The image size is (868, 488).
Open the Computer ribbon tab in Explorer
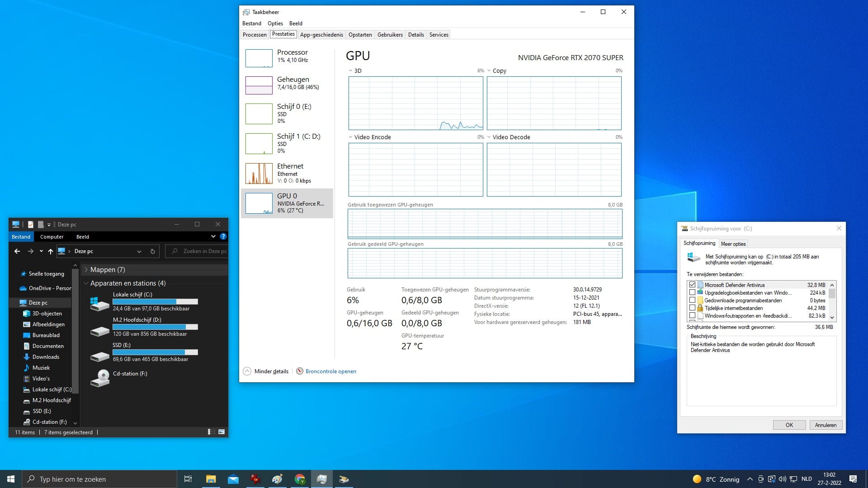(52, 237)
